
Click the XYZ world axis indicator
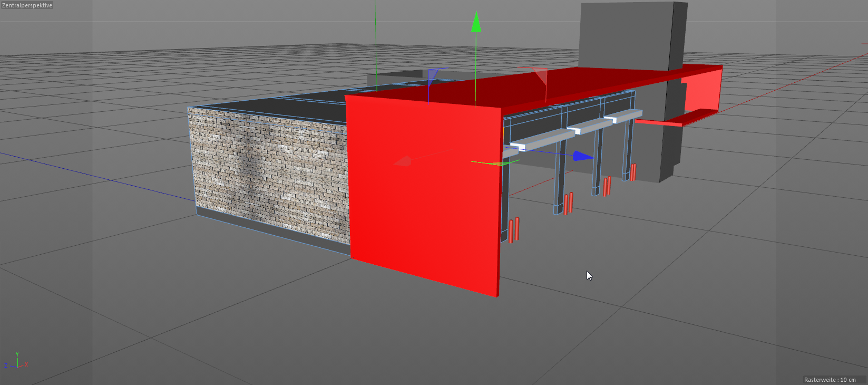click(x=17, y=361)
